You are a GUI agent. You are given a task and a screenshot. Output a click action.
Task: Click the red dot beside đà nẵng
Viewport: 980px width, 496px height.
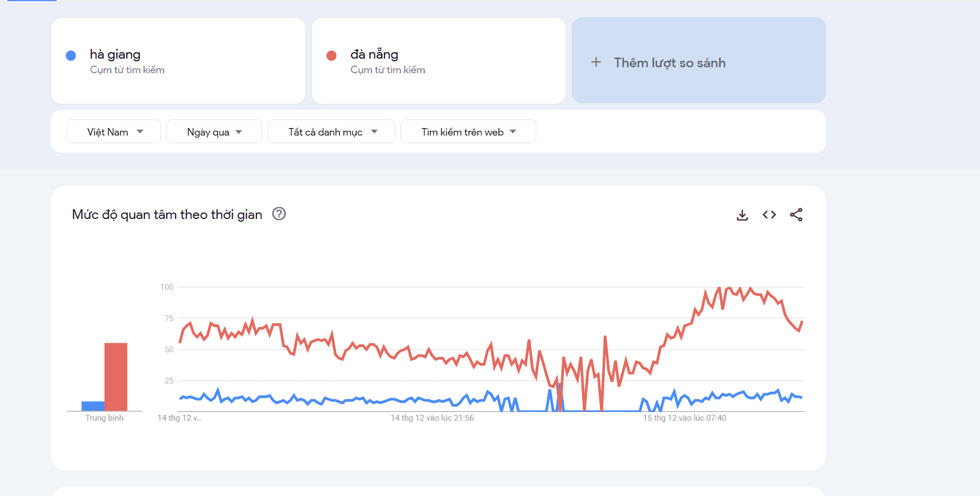pyautogui.click(x=331, y=55)
